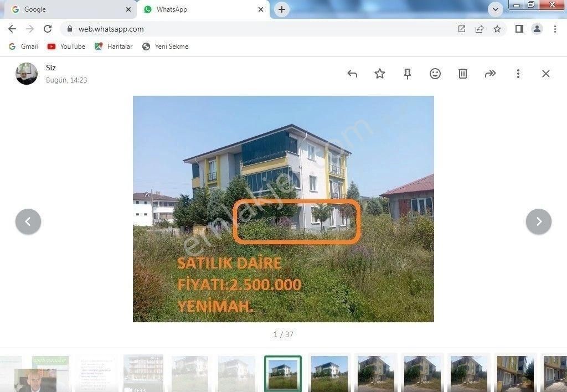The height and width of the screenshot is (392, 567).
Task: Click the browser back arrow
Action: pyautogui.click(x=12, y=29)
